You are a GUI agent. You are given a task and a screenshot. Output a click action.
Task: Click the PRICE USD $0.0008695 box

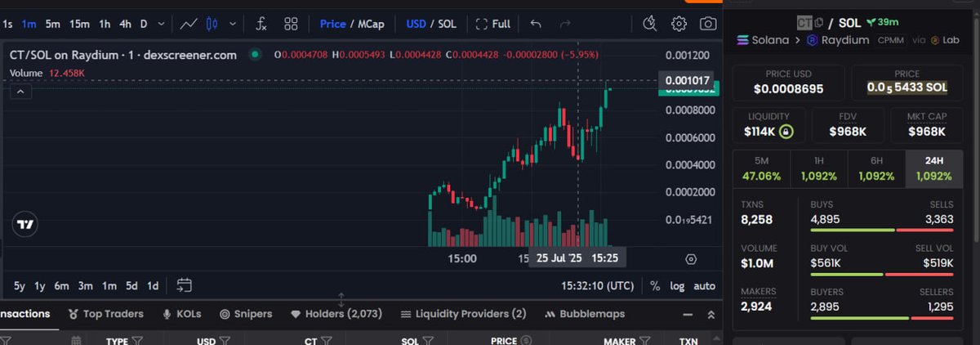pos(788,82)
